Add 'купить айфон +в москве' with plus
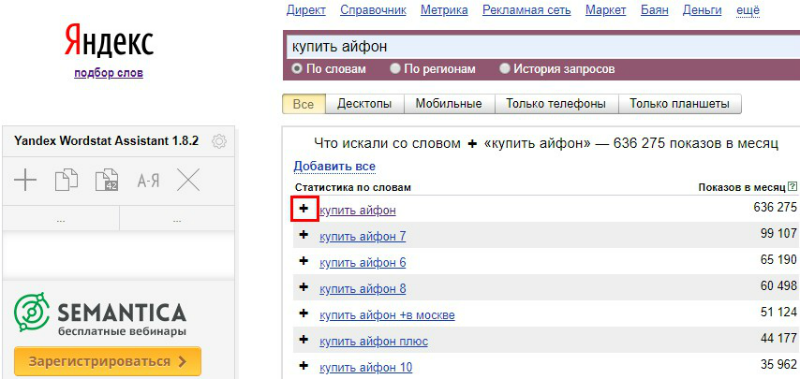This screenshot has width=800, height=379. tap(304, 313)
